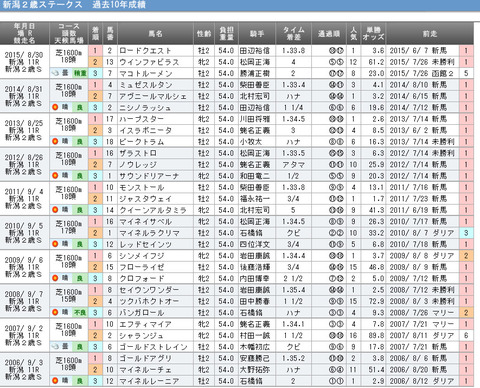Select horse name ツクバホクトオー

[149, 301]
